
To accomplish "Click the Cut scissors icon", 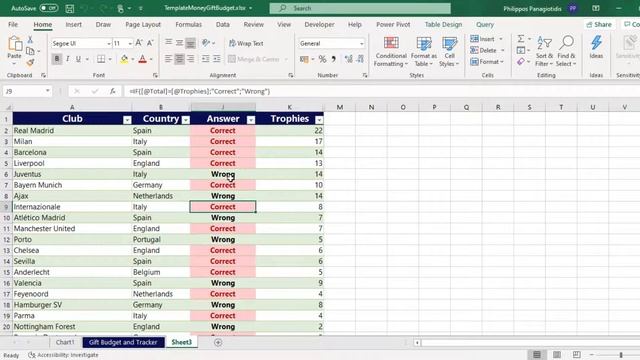I will click(x=30, y=40).
